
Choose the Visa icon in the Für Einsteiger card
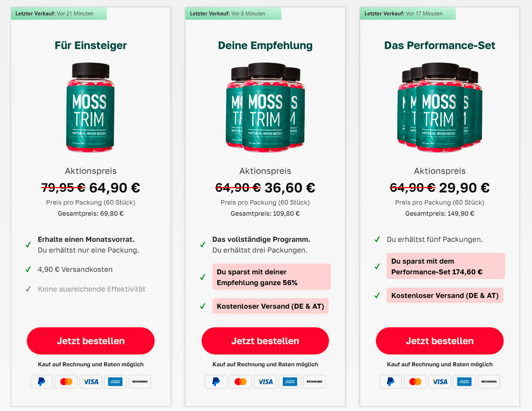tap(91, 382)
